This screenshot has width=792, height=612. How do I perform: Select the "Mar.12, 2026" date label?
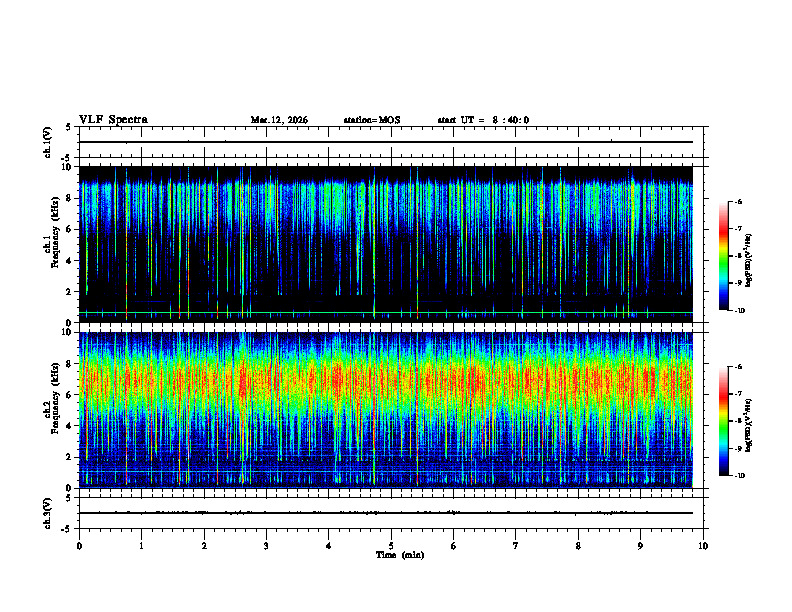click(279, 120)
